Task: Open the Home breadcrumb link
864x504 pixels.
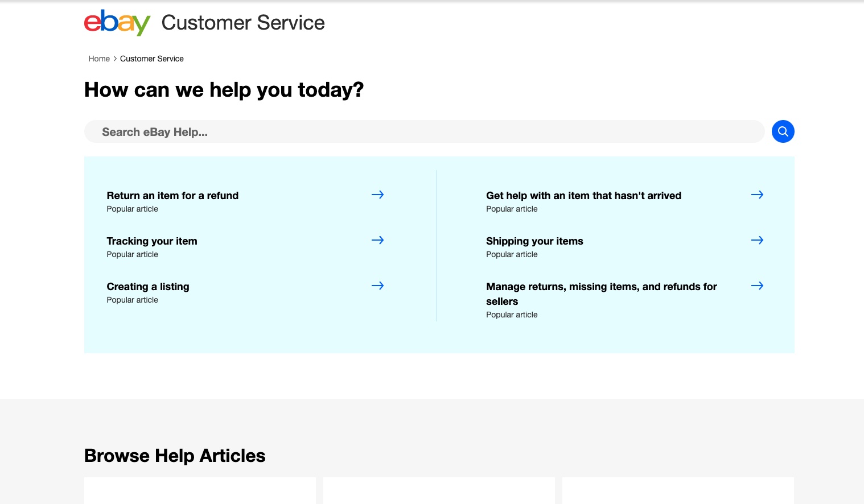Action: tap(99, 59)
